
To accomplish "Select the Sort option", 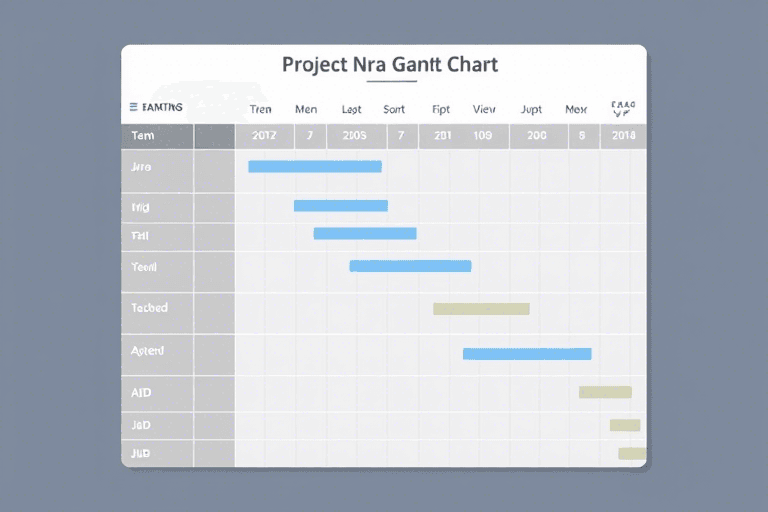I will (394, 109).
